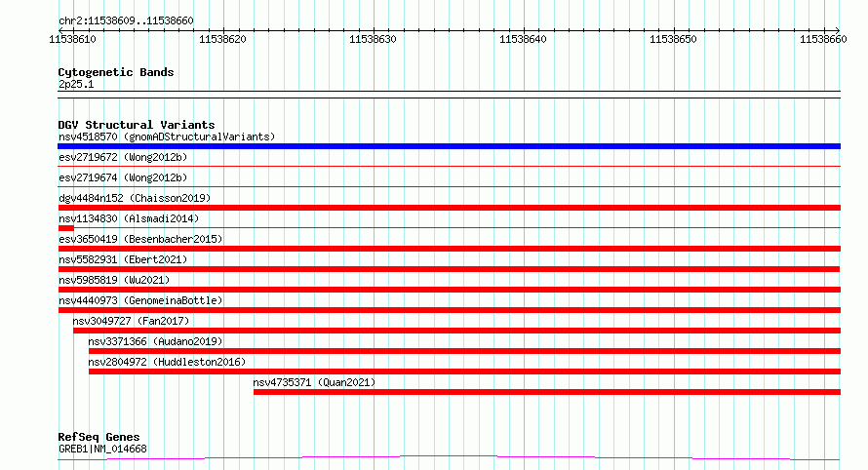
Task: Open nsv5582931 (Ebert2021) variant label
Action: [123, 259]
